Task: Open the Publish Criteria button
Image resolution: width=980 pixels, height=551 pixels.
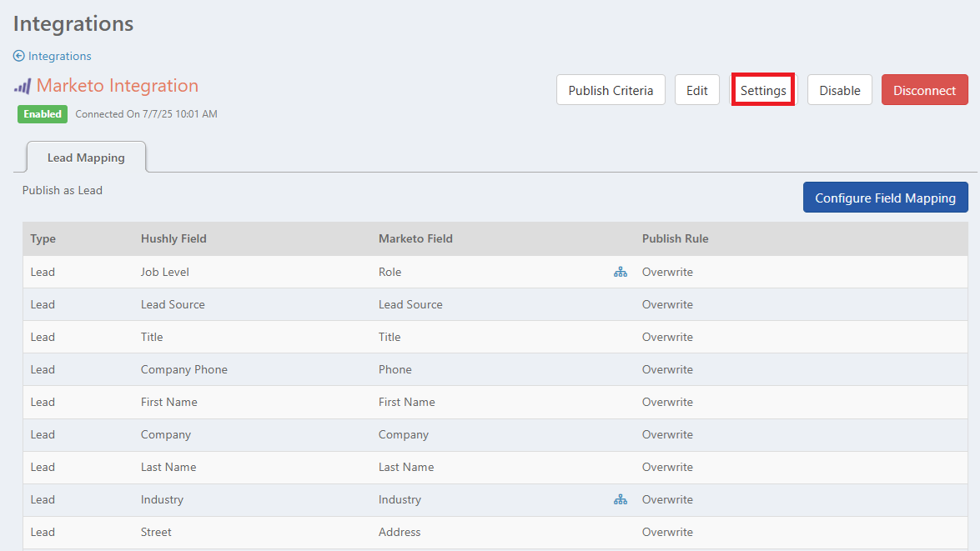Action: pyautogui.click(x=611, y=90)
